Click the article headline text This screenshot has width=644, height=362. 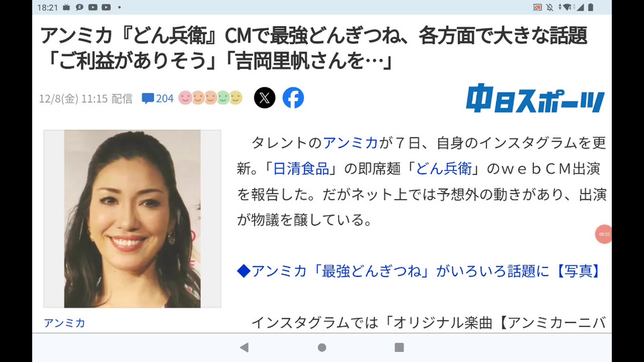click(314, 48)
